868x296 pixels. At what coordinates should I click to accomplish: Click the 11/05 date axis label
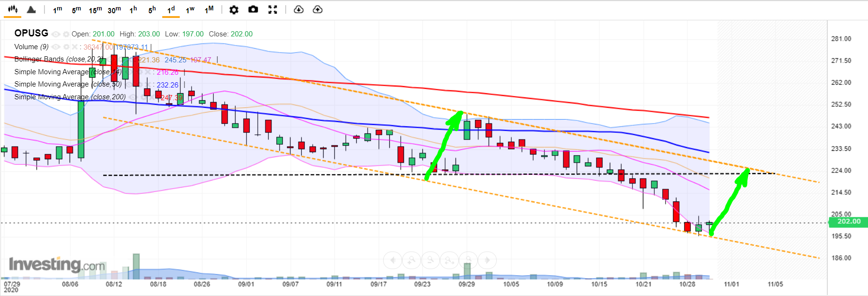coord(775,284)
